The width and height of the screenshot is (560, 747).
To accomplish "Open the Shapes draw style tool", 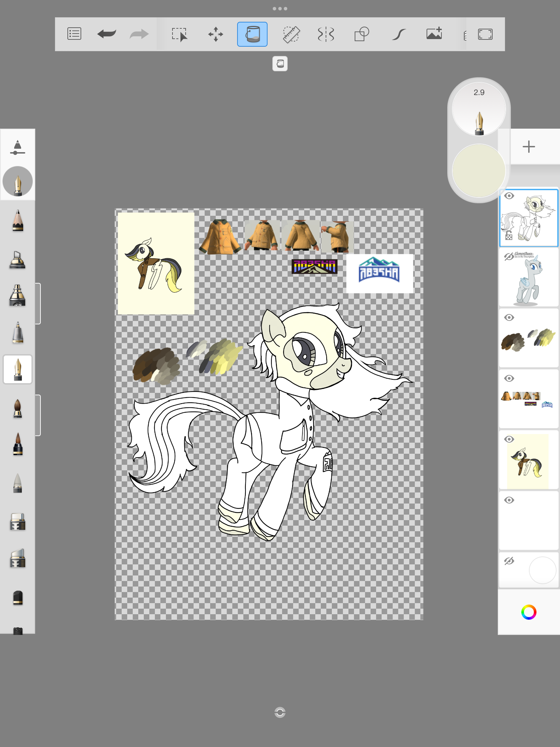I will click(x=362, y=34).
